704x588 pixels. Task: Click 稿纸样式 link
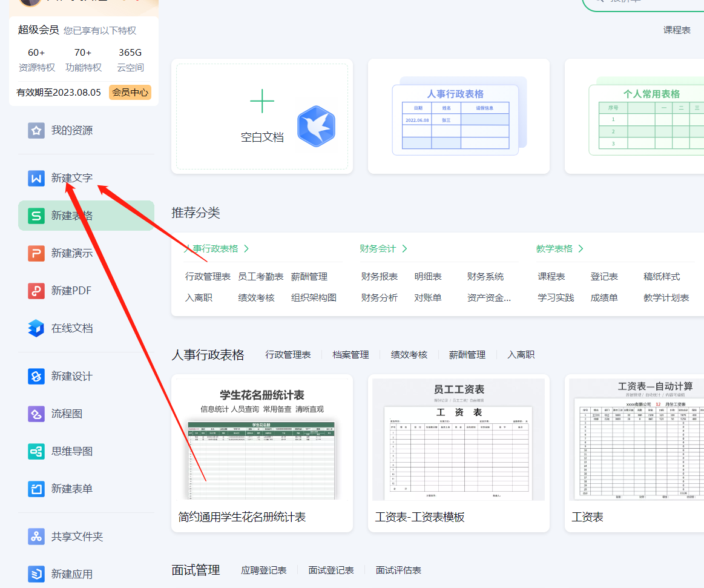pyautogui.click(x=662, y=277)
